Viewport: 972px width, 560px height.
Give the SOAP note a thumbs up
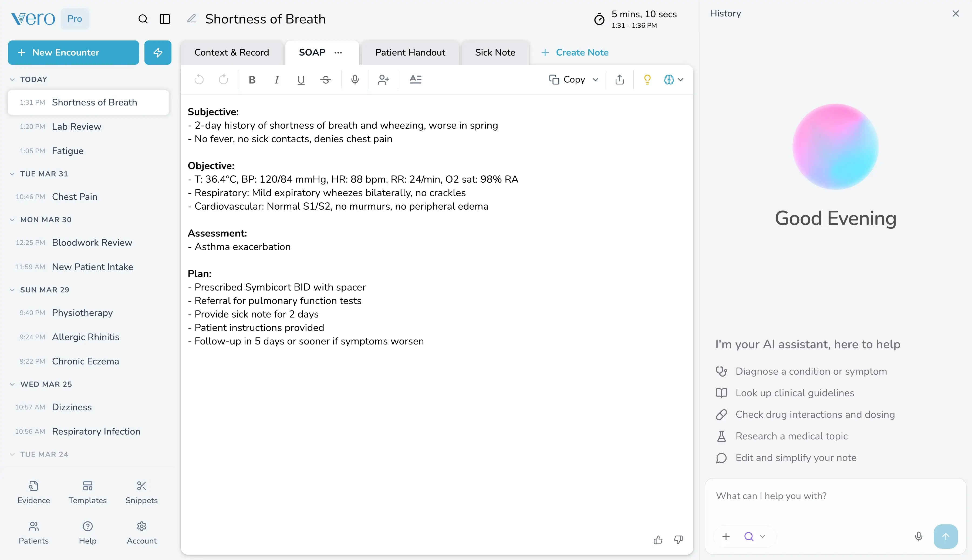coord(658,539)
